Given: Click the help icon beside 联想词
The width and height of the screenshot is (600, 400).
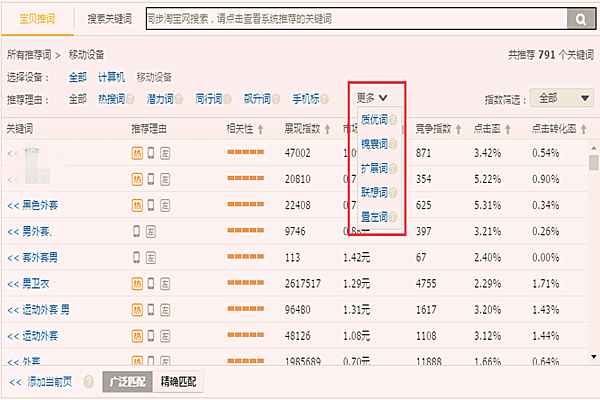Looking at the screenshot, I should point(393,193).
